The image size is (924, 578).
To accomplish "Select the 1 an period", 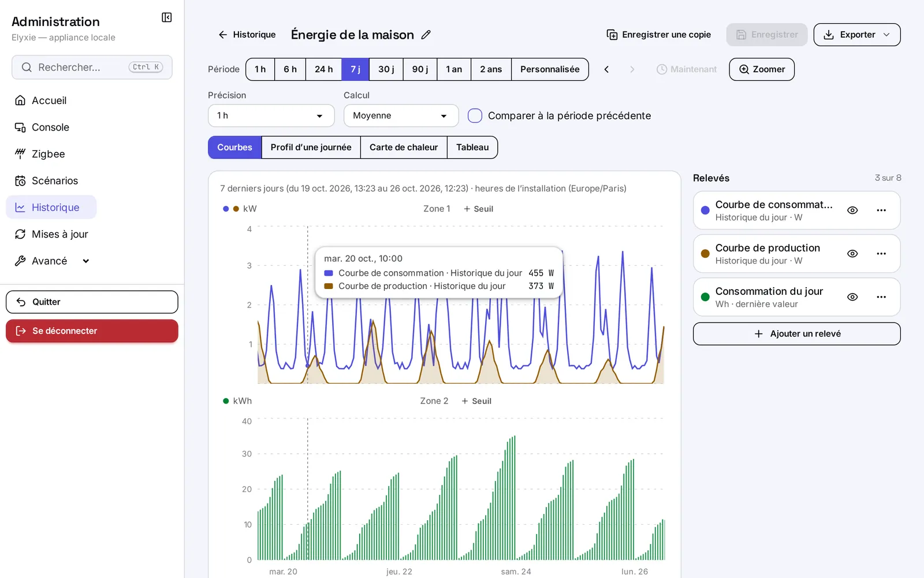I will coord(454,69).
